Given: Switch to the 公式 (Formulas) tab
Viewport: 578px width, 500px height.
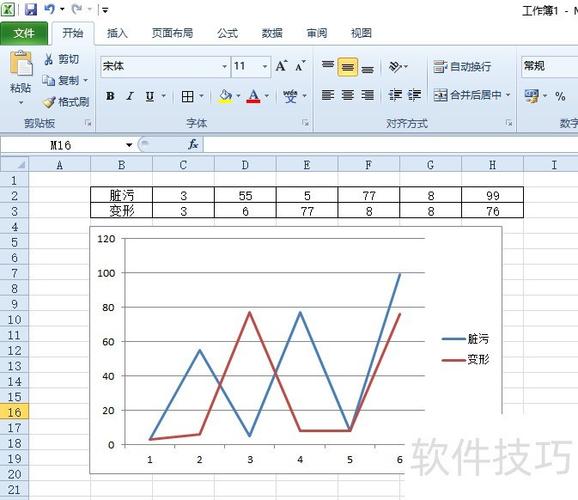Looking at the screenshot, I should click(x=227, y=34).
